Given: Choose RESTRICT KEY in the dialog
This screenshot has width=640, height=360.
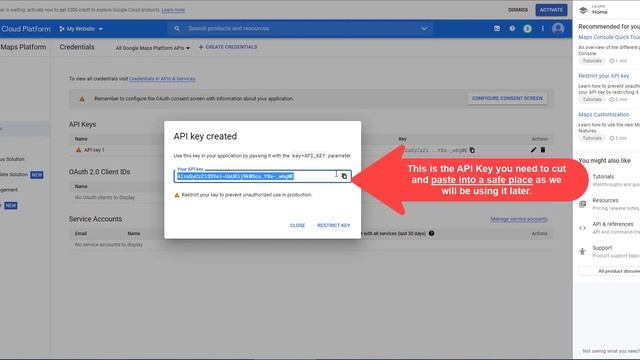Looking at the screenshot, I should 333,225.
